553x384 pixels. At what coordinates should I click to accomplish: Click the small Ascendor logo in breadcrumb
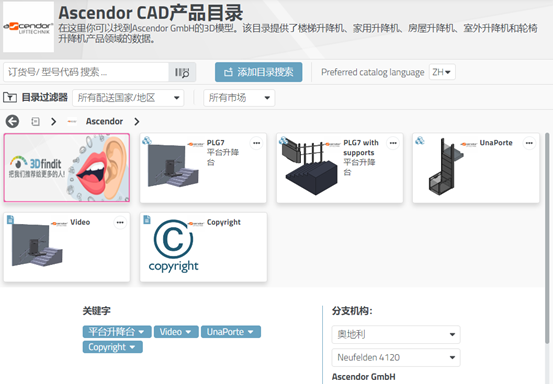point(72,122)
